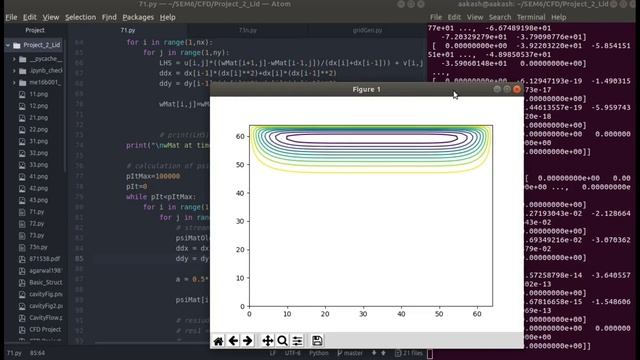Open agarwal198 file in tree
Viewport: 640px width, 360px height.
click(46, 271)
